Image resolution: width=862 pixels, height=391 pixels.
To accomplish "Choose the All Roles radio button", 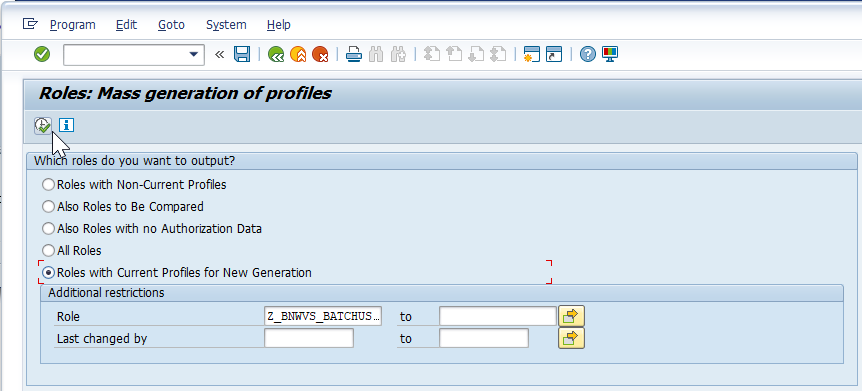I will 48,251.
